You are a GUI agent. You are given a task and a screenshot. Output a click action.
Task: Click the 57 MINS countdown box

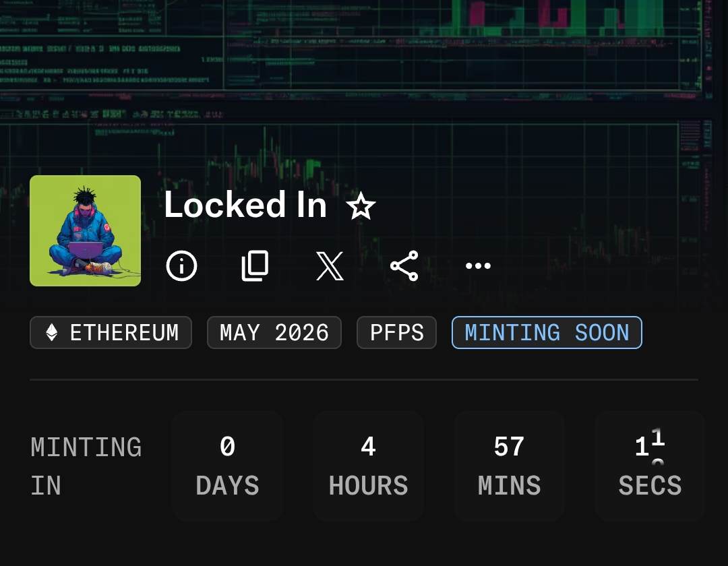[510, 466]
